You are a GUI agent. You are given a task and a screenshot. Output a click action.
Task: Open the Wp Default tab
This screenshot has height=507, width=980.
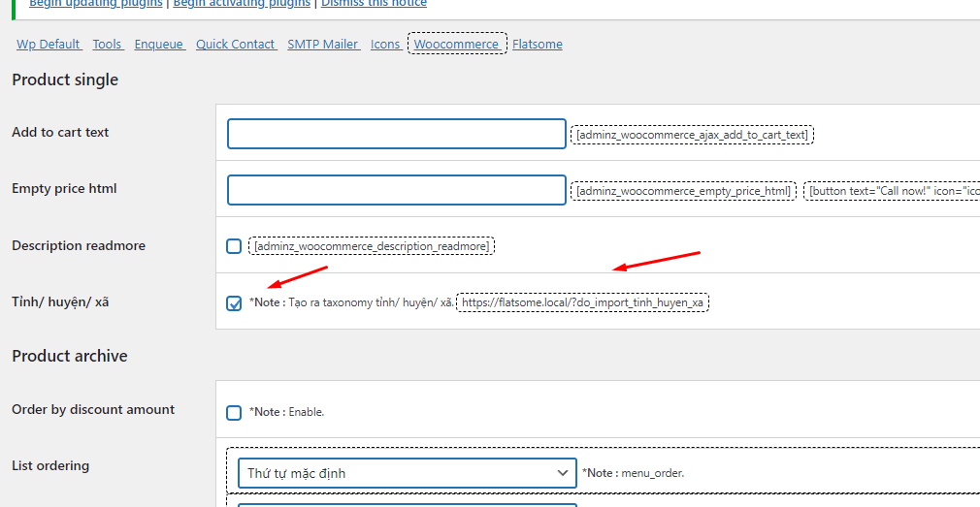[x=49, y=45]
